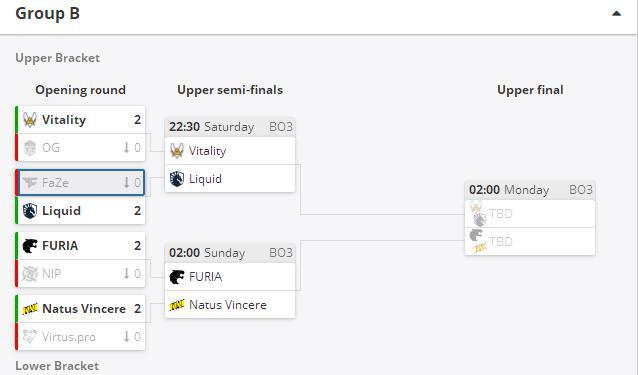Image resolution: width=638 pixels, height=375 pixels.
Task: Click the Virtus.pro team name
Action: point(69,337)
